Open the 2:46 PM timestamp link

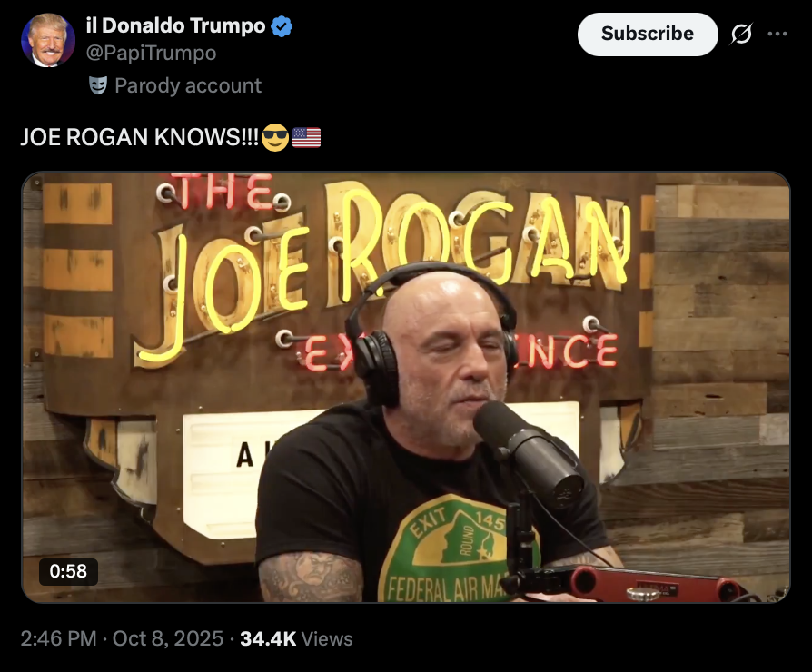point(58,638)
